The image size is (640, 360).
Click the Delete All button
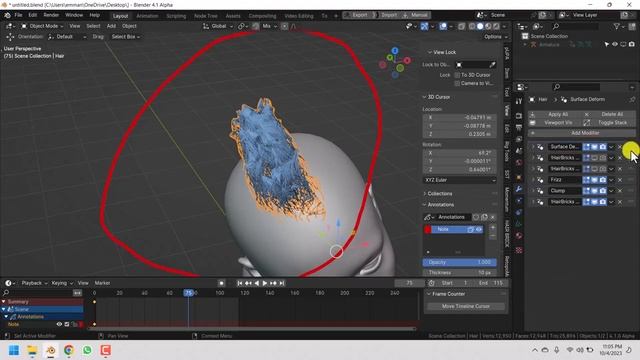608,114
